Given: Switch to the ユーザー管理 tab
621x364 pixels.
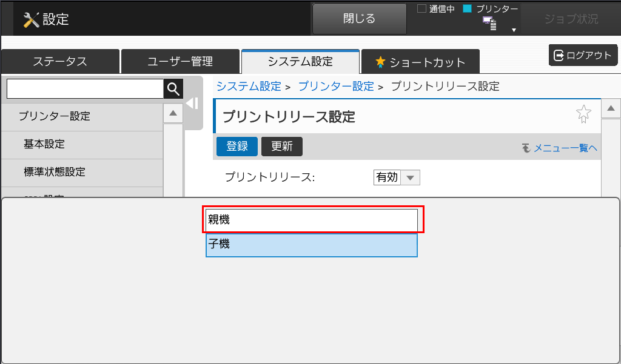Looking at the screenshot, I should pos(180,62).
